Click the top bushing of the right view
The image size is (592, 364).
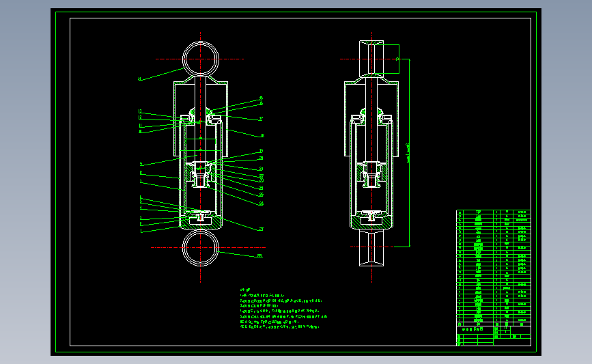coord(371,59)
